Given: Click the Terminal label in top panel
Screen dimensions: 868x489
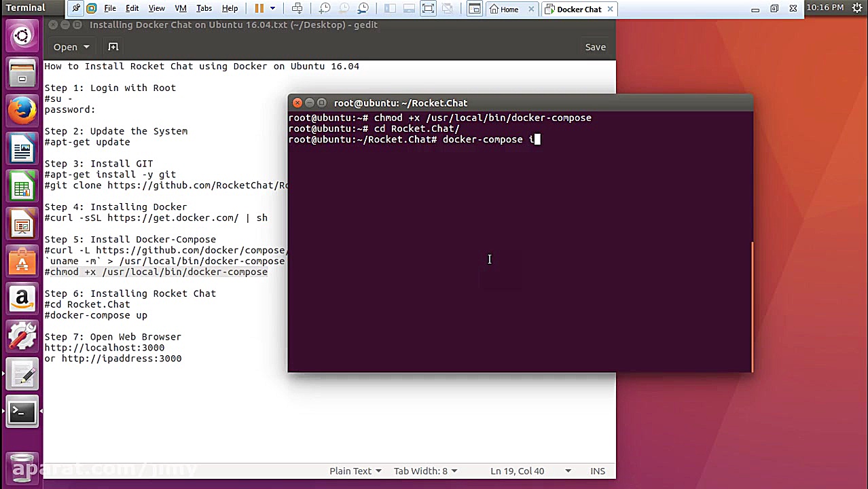Looking at the screenshot, I should pyautogui.click(x=25, y=7).
